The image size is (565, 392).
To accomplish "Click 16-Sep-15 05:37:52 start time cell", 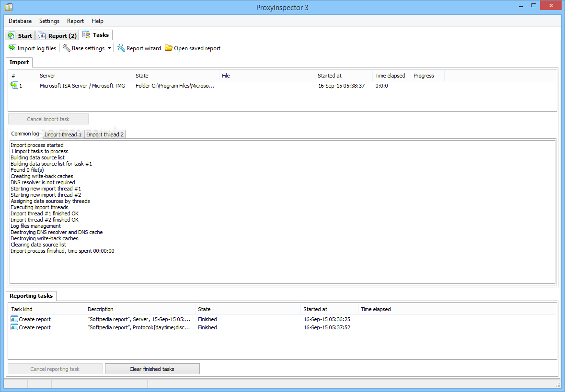I will (327, 327).
